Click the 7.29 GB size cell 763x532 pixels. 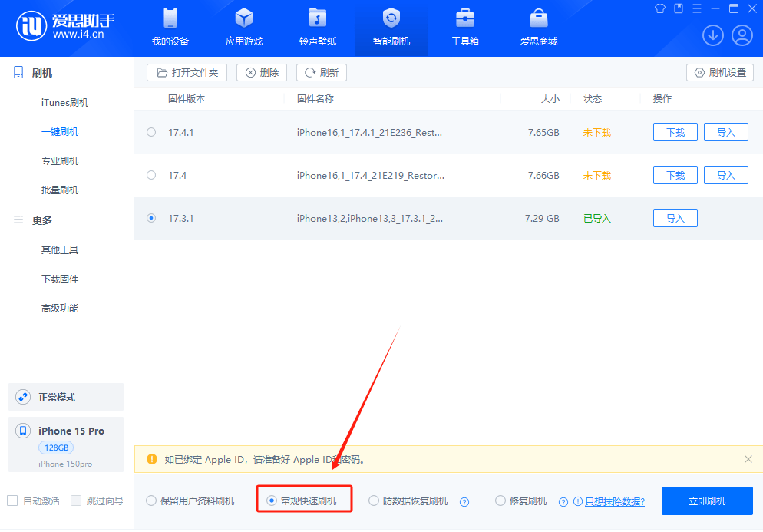pos(542,218)
